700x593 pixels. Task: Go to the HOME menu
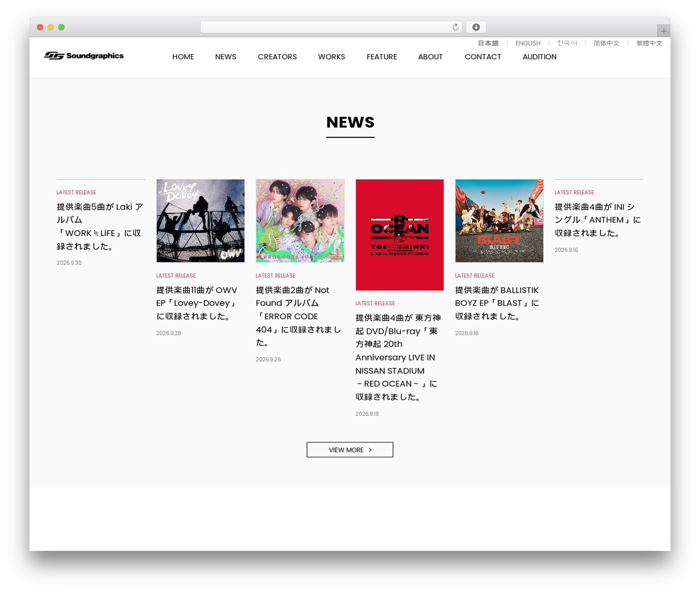[183, 57]
